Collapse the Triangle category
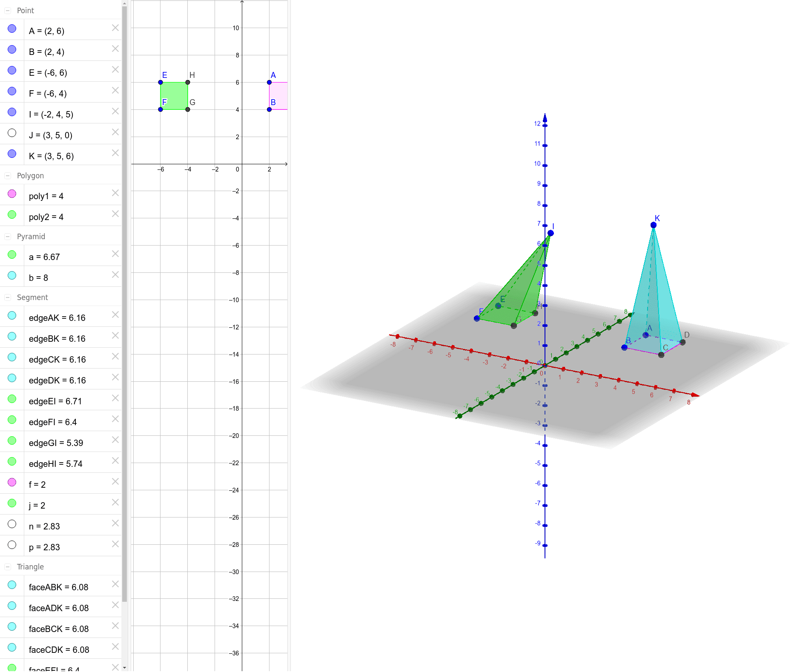Image resolution: width=800 pixels, height=672 pixels. 8,567
